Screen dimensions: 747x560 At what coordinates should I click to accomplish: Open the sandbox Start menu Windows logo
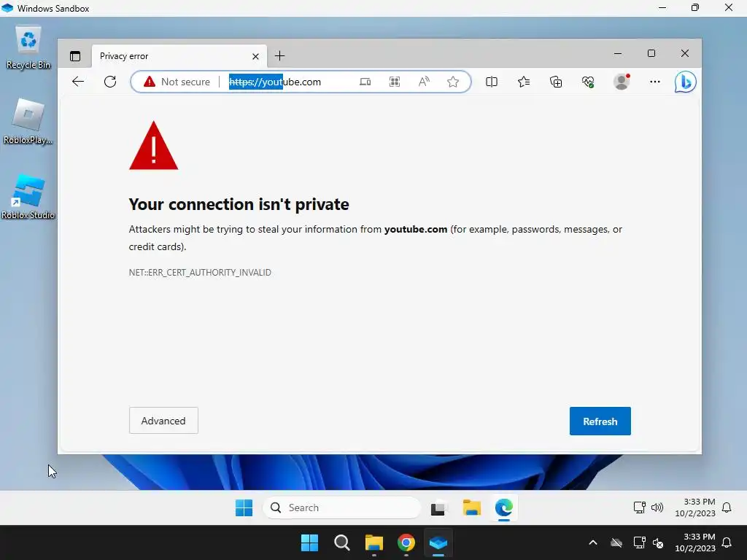click(x=244, y=508)
